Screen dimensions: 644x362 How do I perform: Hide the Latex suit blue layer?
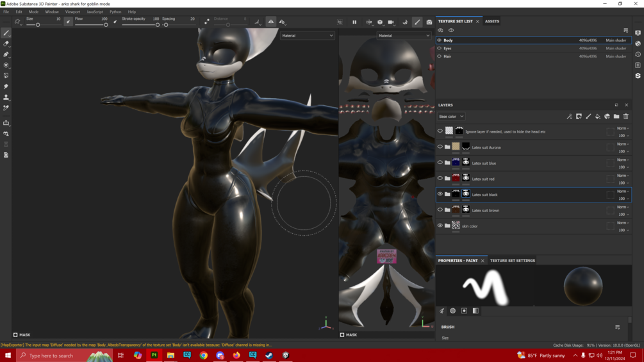click(440, 163)
